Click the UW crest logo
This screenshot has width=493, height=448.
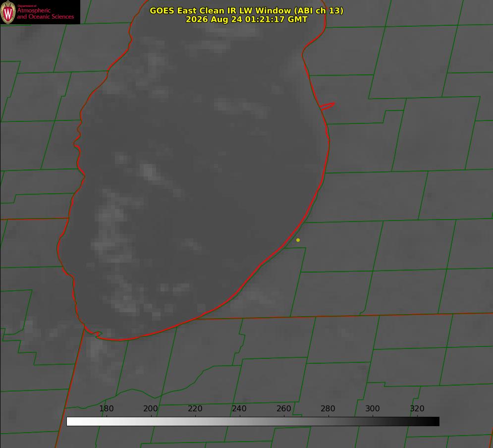coord(8,12)
